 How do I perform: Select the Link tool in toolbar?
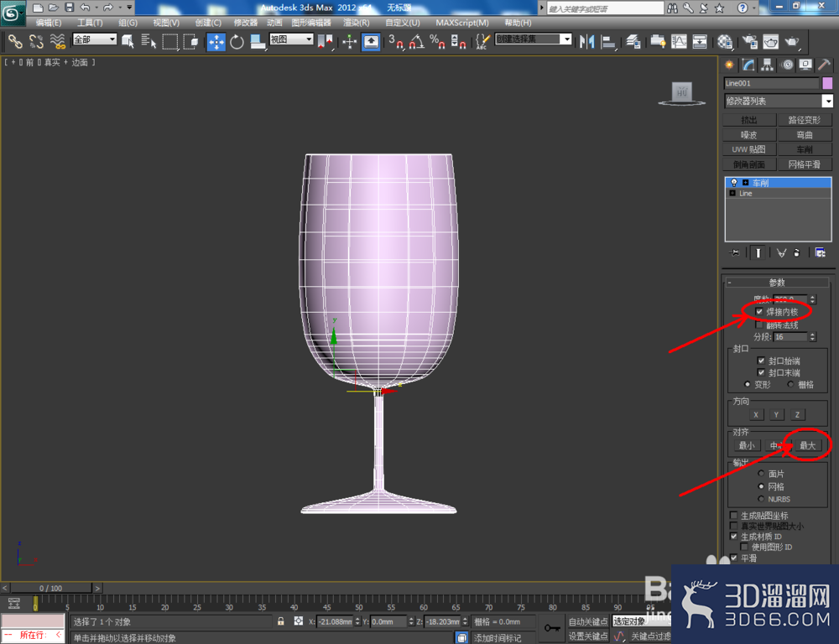pos(14,41)
